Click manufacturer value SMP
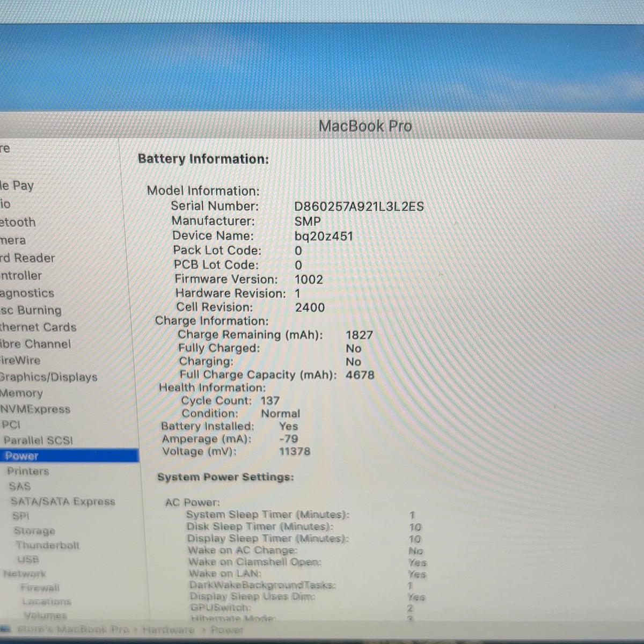The width and height of the screenshot is (644, 644). coord(308,221)
